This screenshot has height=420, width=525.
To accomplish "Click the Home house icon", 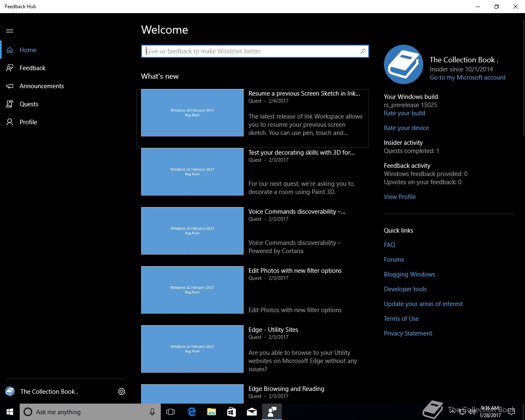I will click(x=10, y=50).
